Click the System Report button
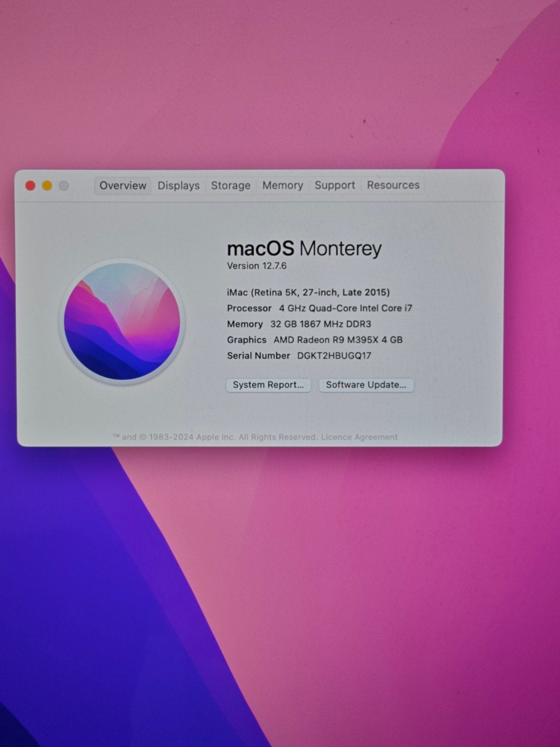Viewport: 560px width, 747px height. [268, 385]
